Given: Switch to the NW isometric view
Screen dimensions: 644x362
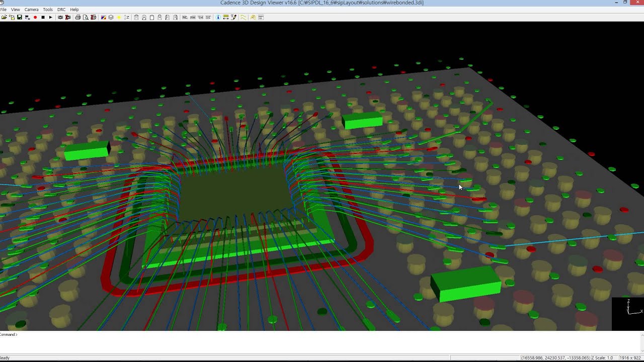Looking at the screenshot, I should click(193, 17).
